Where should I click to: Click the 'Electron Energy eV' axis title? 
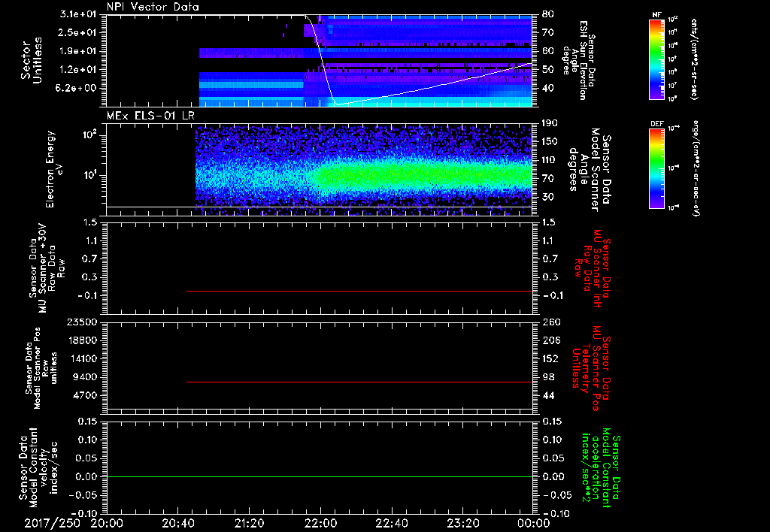click(54, 169)
